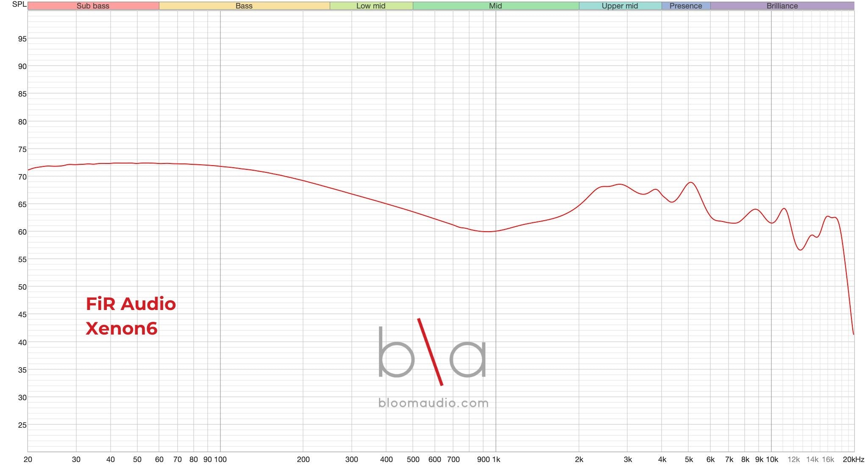Click the 60 dB y-axis label

22,232
